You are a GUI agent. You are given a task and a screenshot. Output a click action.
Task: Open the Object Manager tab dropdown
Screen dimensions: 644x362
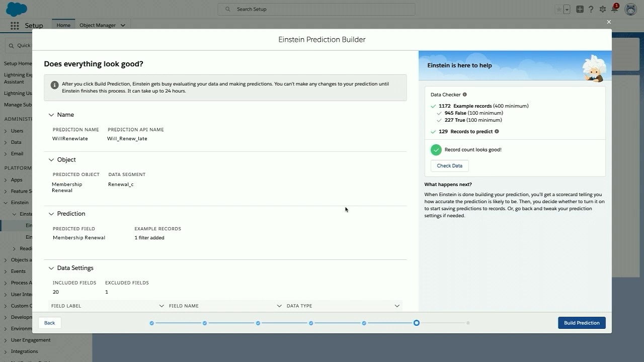click(x=123, y=25)
